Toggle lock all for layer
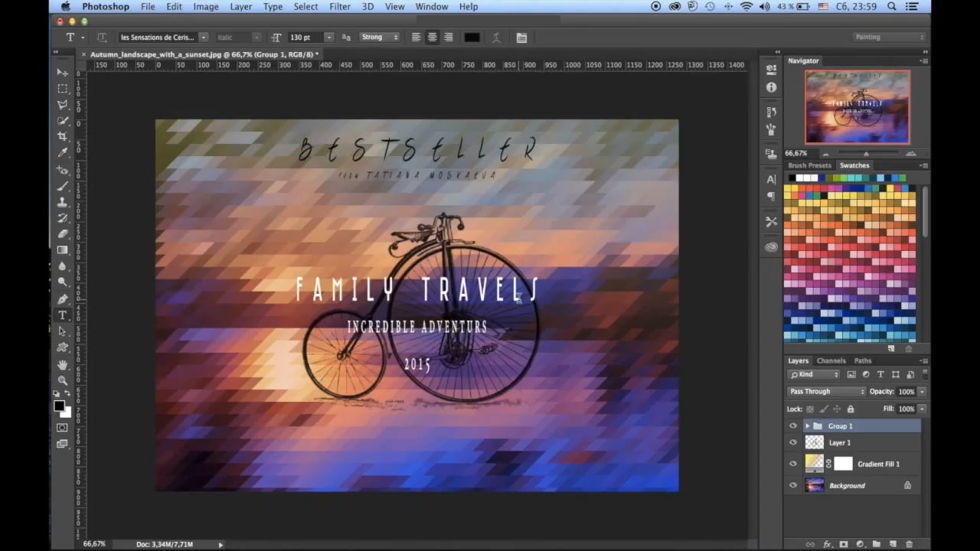 pos(850,409)
